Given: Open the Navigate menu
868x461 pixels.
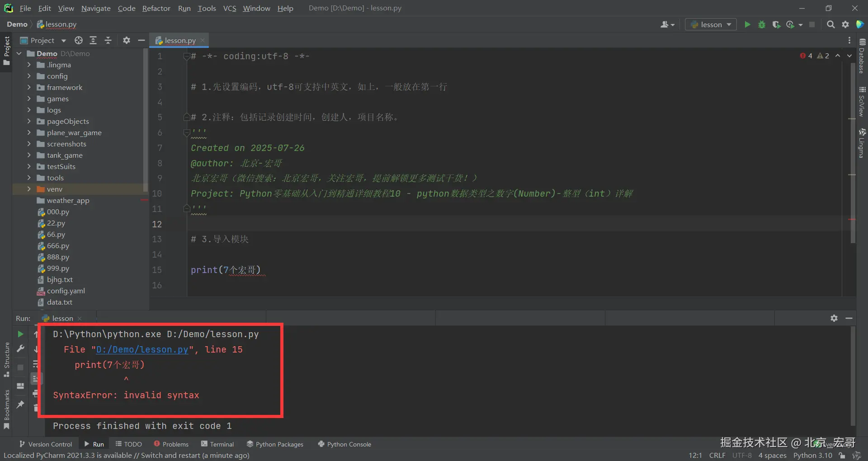Looking at the screenshot, I should [96, 8].
